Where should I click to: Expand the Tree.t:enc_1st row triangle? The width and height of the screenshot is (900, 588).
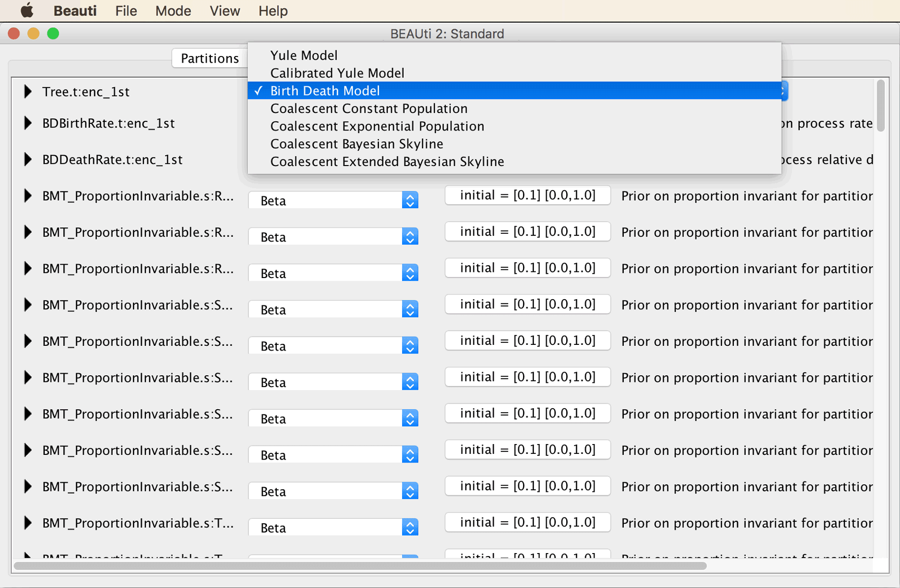[28, 92]
